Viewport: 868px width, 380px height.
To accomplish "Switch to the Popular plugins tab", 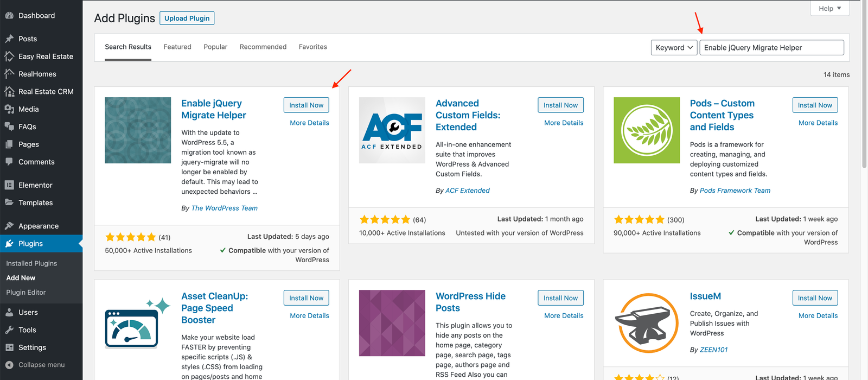I will 215,47.
